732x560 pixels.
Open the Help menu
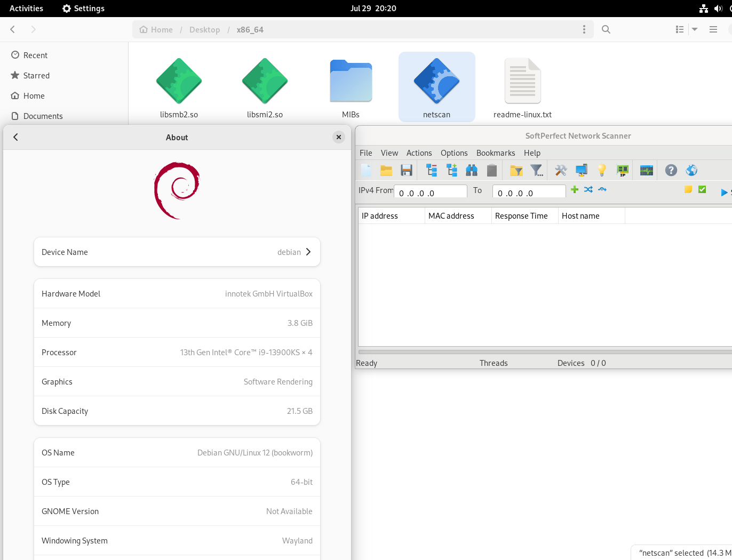(x=532, y=153)
